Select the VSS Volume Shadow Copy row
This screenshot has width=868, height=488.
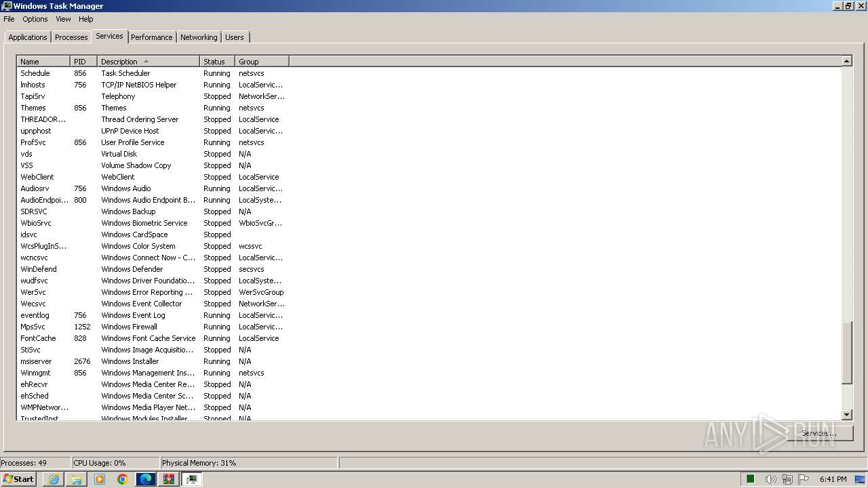click(x=153, y=165)
